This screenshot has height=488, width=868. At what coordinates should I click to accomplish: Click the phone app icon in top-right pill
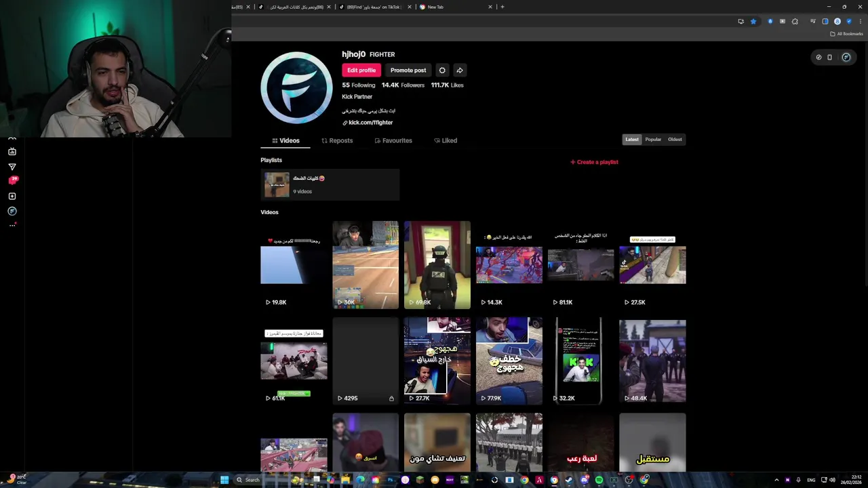[x=829, y=58]
